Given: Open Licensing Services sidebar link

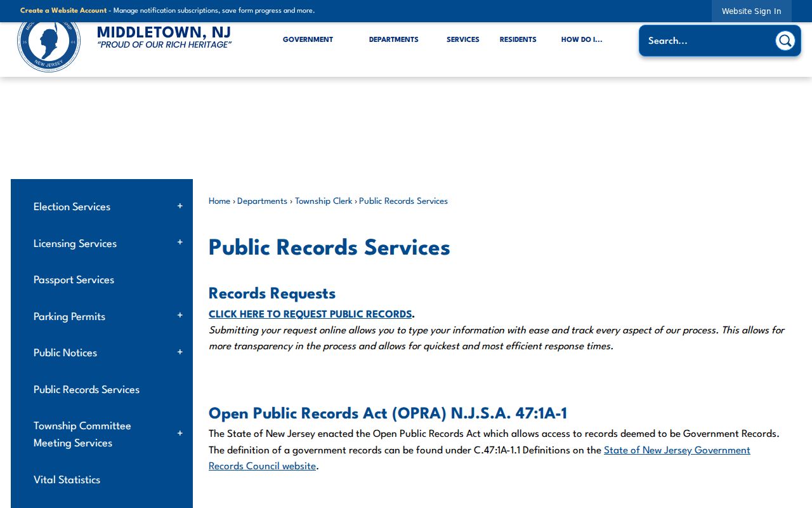Looking at the screenshot, I should click(75, 244).
